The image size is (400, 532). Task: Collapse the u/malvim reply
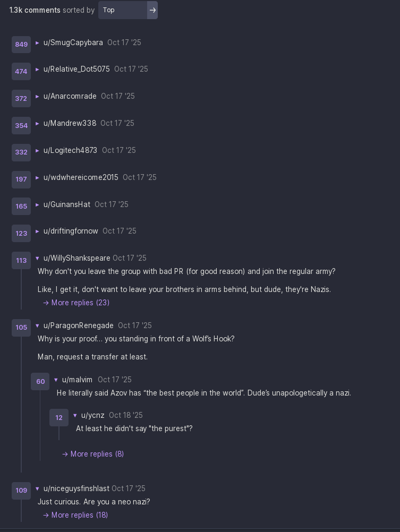pyautogui.click(x=56, y=380)
